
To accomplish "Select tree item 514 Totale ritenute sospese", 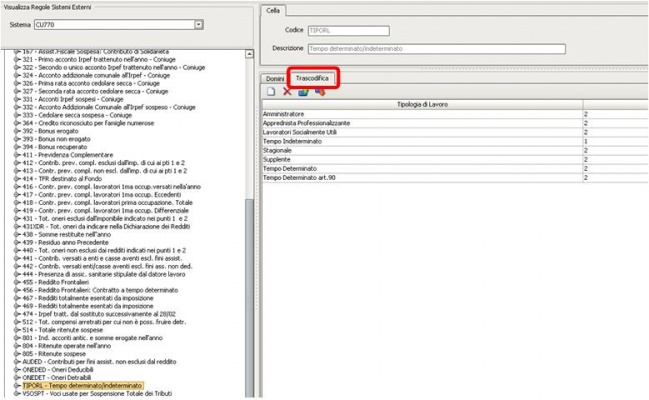I will pyautogui.click(x=62, y=330).
